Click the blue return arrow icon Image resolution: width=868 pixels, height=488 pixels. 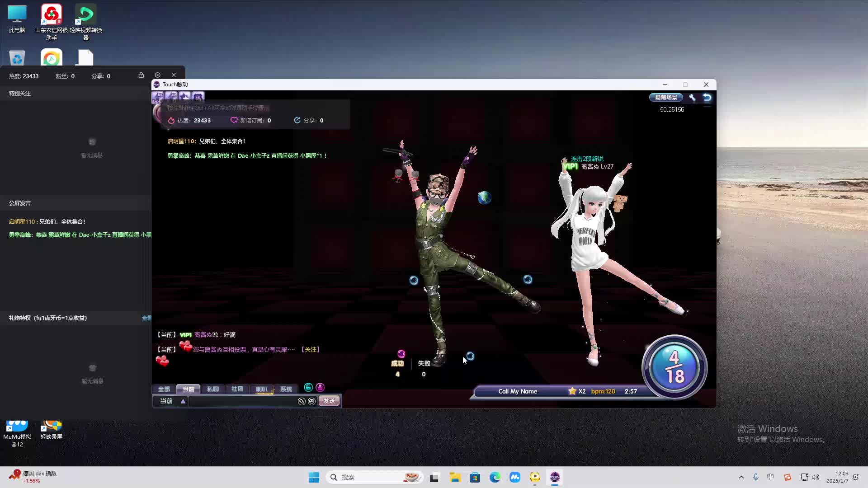707,98
